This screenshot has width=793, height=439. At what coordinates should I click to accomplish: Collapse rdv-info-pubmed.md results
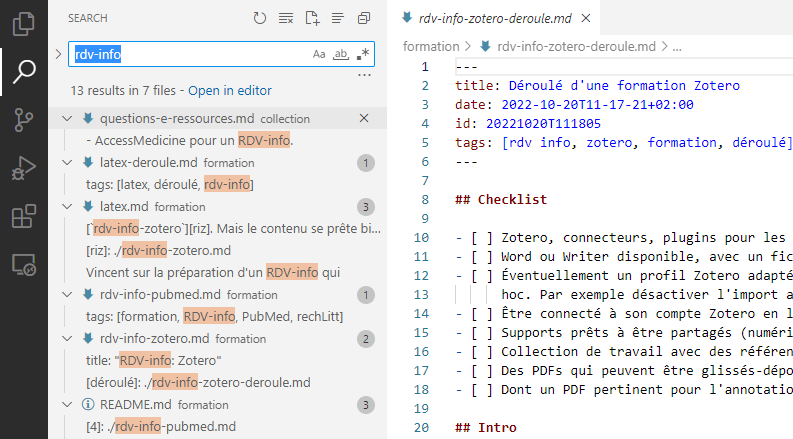click(x=67, y=294)
